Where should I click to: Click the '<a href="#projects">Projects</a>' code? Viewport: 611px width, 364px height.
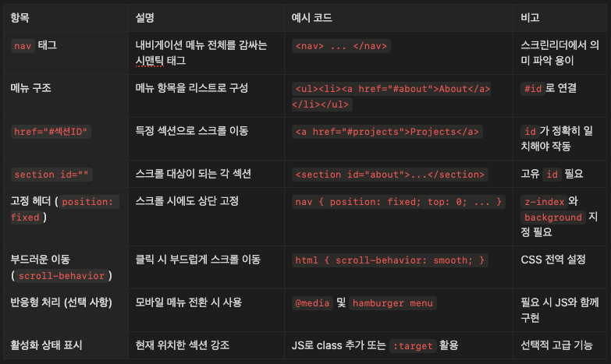tap(387, 132)
